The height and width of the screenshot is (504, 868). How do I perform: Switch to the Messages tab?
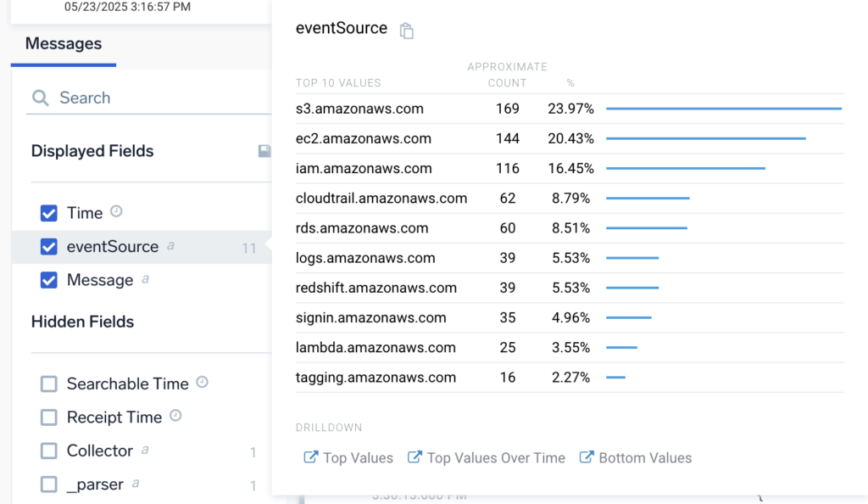click(x=63, y=43)
